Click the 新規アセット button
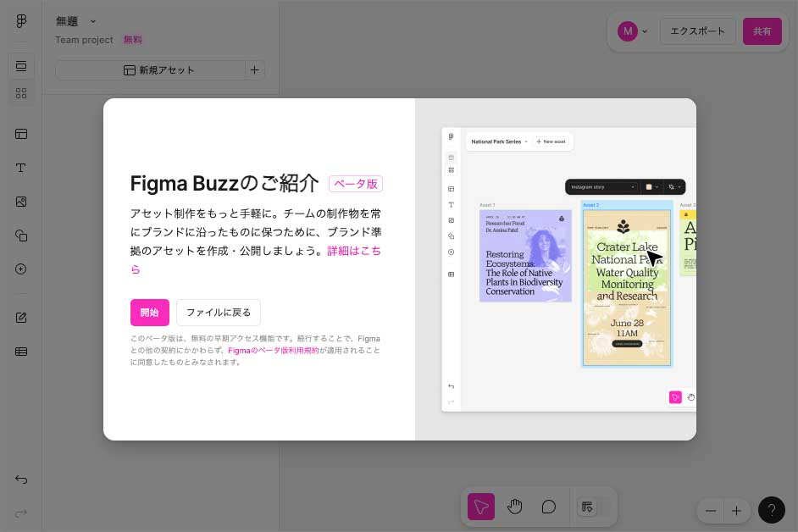798x532 pixels. (150, 70)
